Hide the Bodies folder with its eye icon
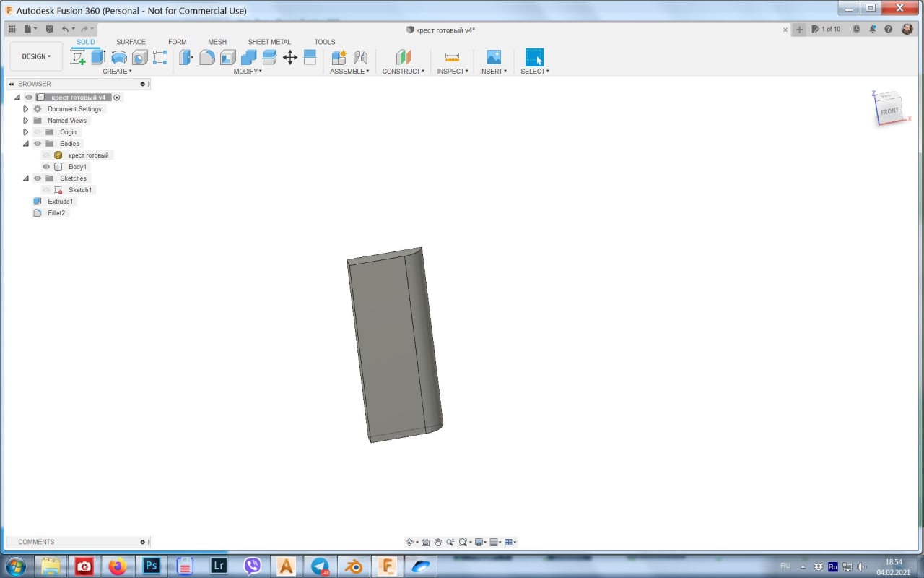The height and width of the screenshot is (578, 924). tap(38, 144)
